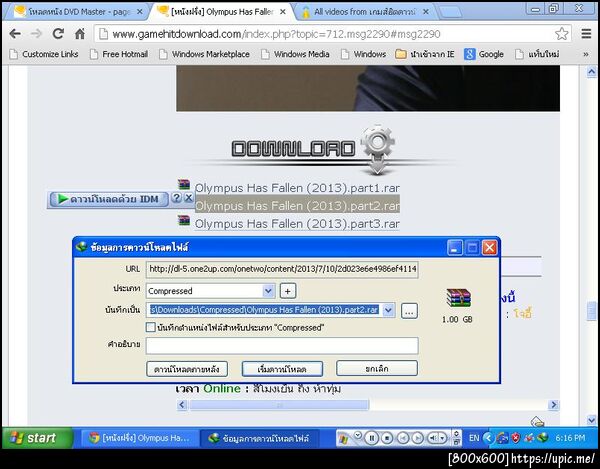Open the Windows Start menu
This screenshot has width=600, height=469.
tap(37, 438)
